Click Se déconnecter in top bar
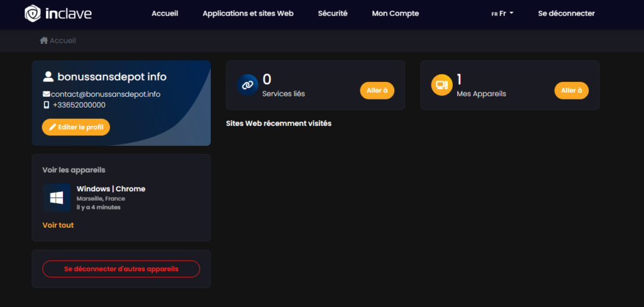Screen dimensions: 644x307 click(566, 14)
